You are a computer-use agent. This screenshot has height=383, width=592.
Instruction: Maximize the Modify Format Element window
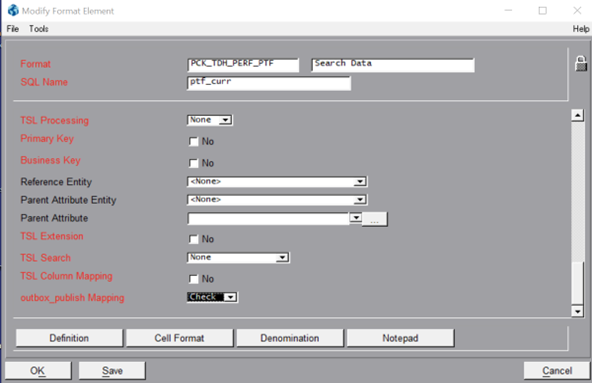coord(543,11)
